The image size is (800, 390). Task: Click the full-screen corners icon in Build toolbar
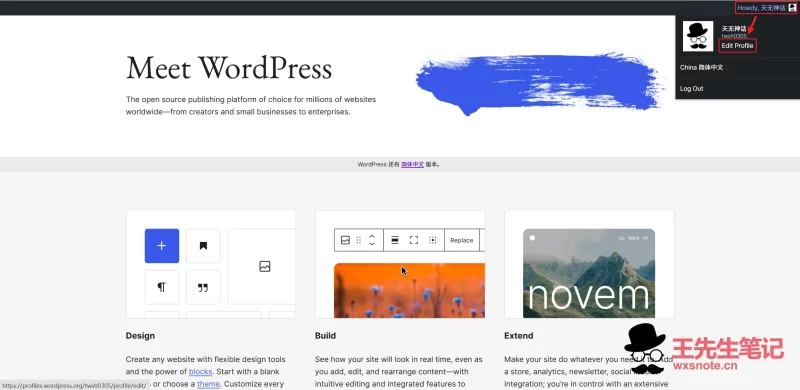click(414, 240)
